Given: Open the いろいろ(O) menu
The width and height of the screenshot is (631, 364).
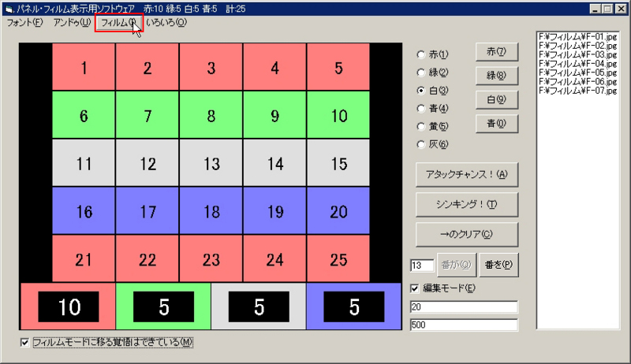Looking at the screenshot, I should [166, 23].
